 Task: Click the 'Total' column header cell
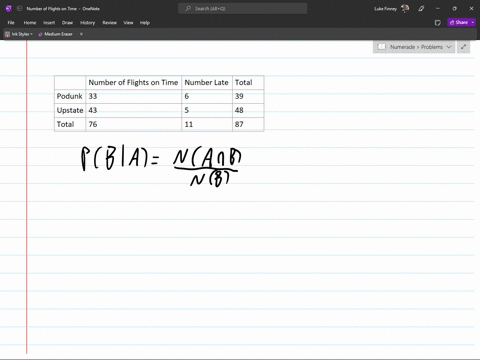pos(248,82)
